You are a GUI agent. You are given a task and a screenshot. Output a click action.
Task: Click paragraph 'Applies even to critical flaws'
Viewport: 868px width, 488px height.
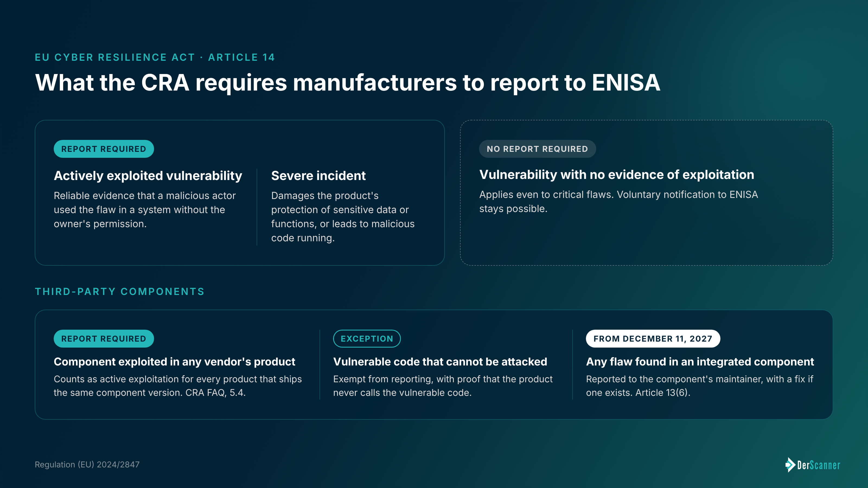[619, 202]
